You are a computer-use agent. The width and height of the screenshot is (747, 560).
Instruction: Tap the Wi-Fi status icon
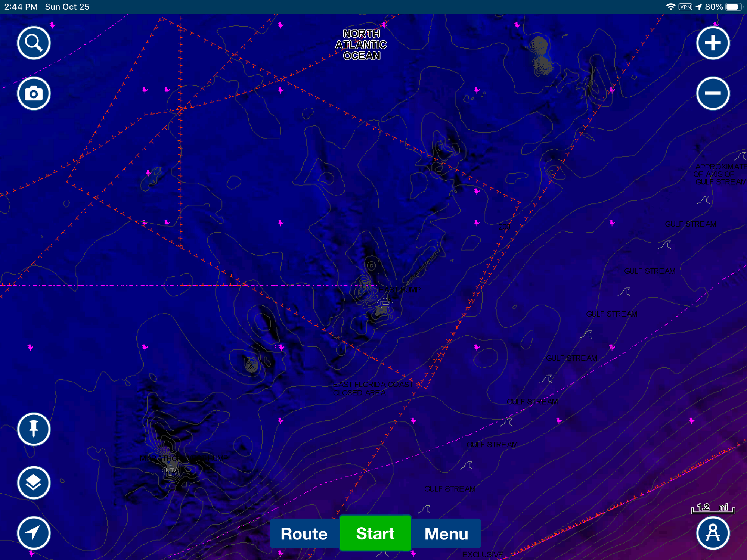[670, 7]
